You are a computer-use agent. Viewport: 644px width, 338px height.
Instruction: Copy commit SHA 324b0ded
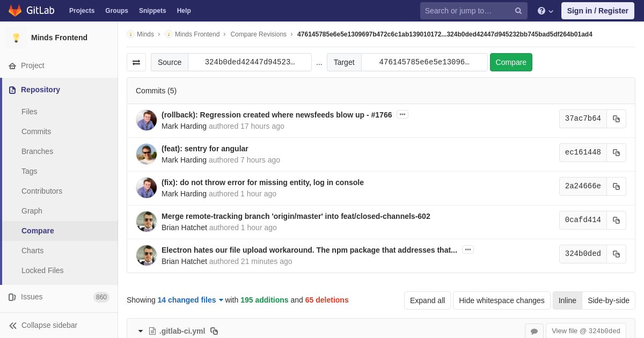click(x=616, y=254)
